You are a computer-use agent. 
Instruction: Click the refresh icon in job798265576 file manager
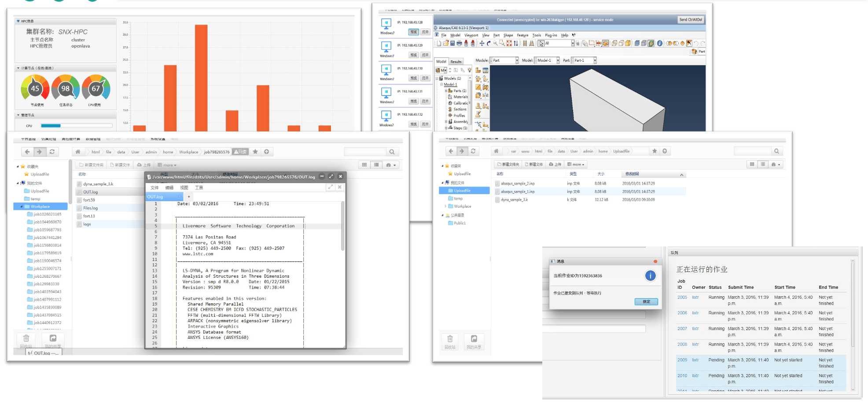coord(52,152)
